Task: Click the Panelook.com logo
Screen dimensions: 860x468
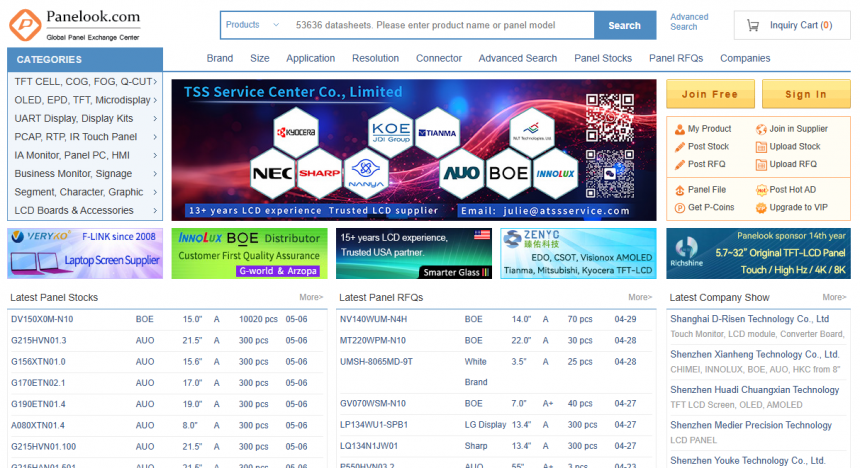Action: pyautogui.click(x=75, y=25)
